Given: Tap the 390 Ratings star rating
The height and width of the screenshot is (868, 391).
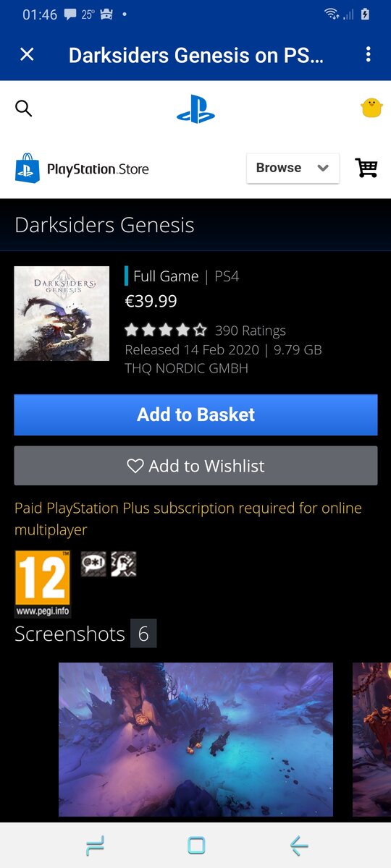Looking at the screenshot, I should pos(206,331).
